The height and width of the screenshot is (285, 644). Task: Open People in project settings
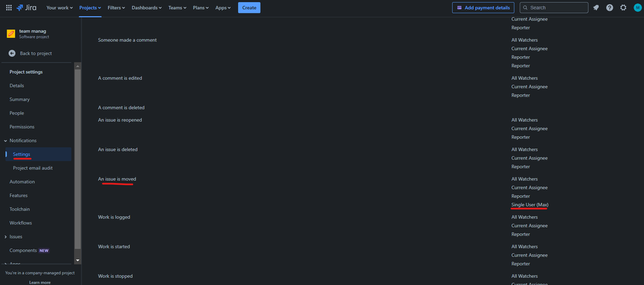(x=17, y=113)
